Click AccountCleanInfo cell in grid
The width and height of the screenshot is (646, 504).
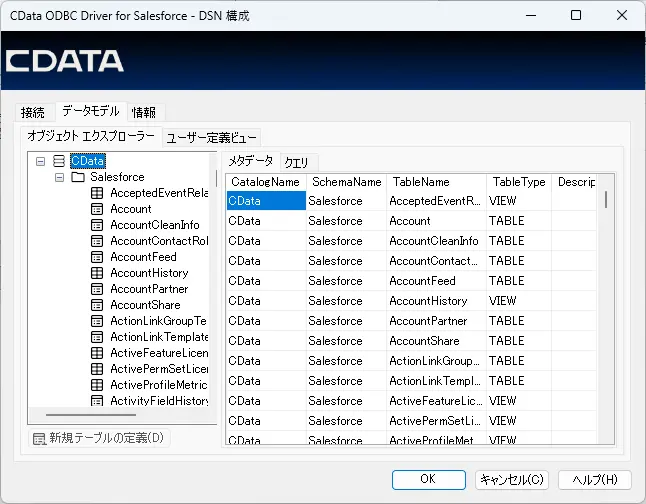[x=436, y=241]
